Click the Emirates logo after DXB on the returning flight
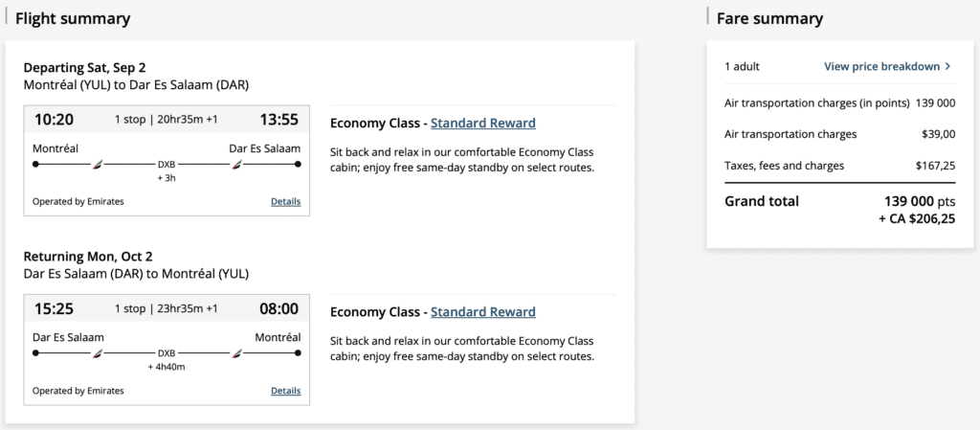Image resolution: width=980 pixels, height=430 pixels. click(x=236, y=353)
